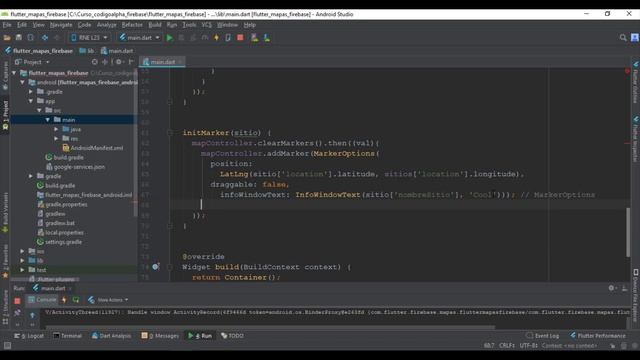640x360 pixels.
Task: Expand the .gradle folder in tree
Action: [x=31, y=92]
